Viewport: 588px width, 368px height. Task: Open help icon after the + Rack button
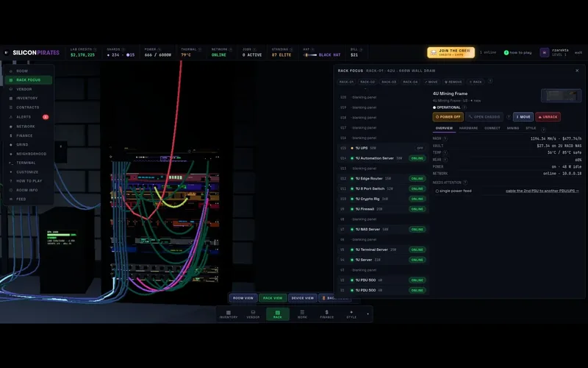click(x=490, y=81)
